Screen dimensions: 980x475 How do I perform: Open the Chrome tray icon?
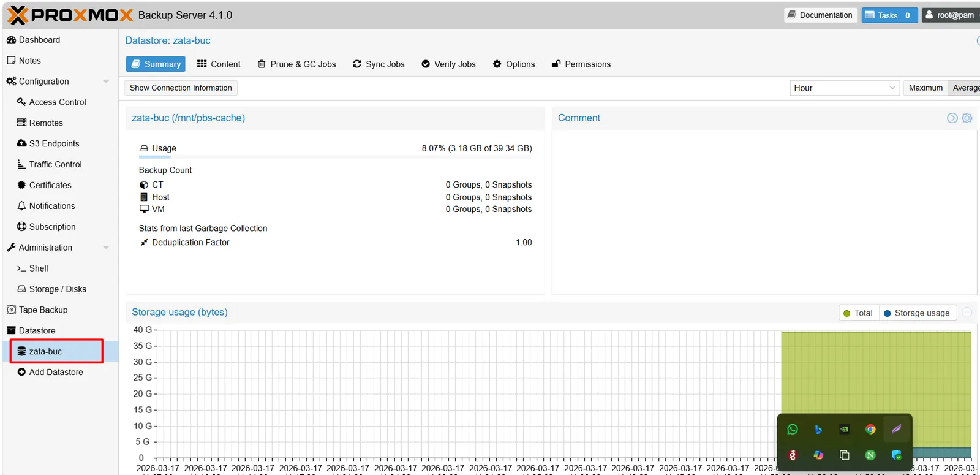pyautogui.click(x=870, y=430)
